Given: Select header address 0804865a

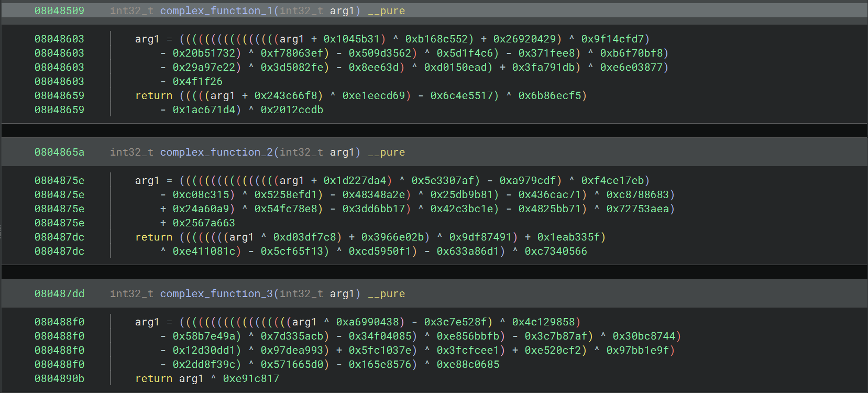Looking at the screenshot, I should point(59,152).
